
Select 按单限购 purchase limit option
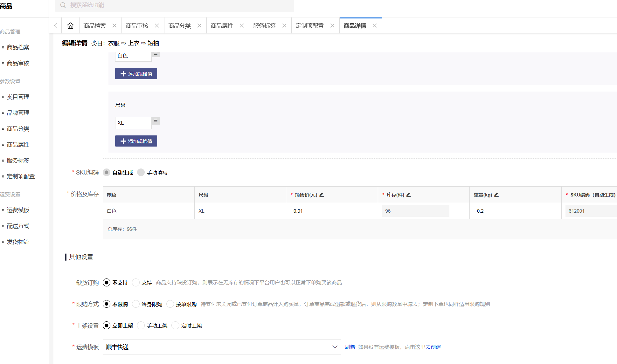coord(170,304)
